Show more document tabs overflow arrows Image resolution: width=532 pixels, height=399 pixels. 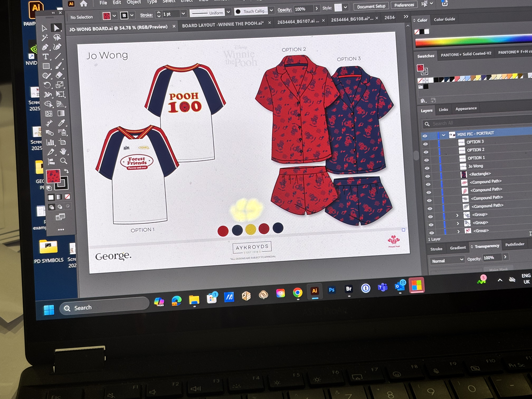pos(406,17)
